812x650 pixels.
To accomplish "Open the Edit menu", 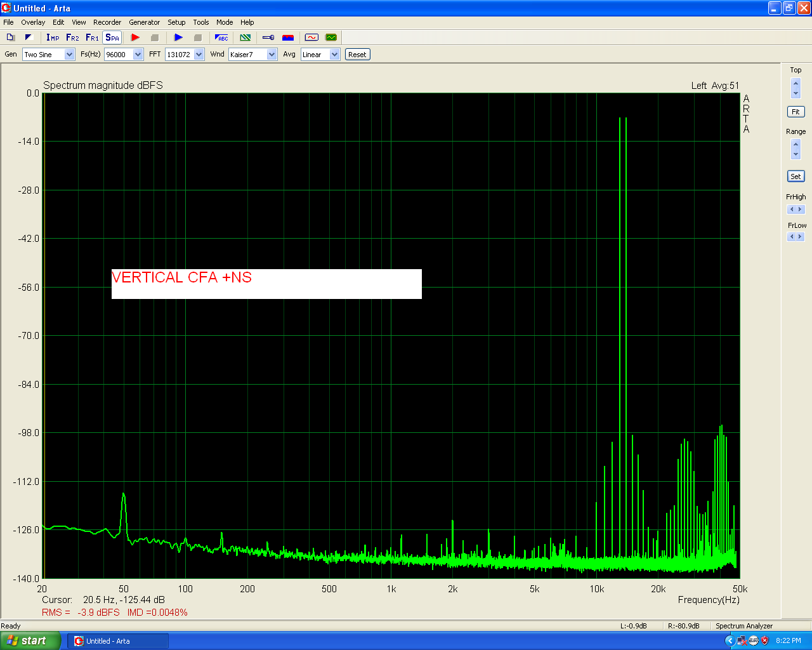I will [x=58, y=22].
